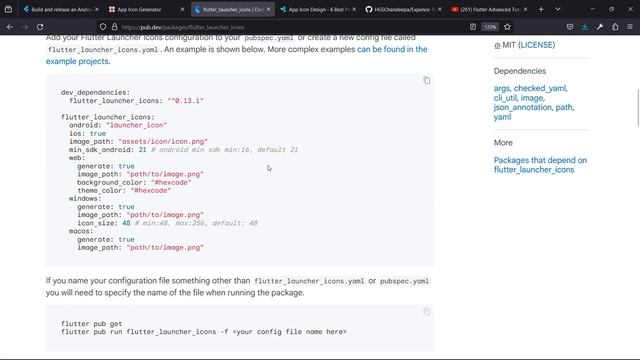Click the 'android: "launcher_icon"' code line
640x360 pixels.
[x=118, y=125]
